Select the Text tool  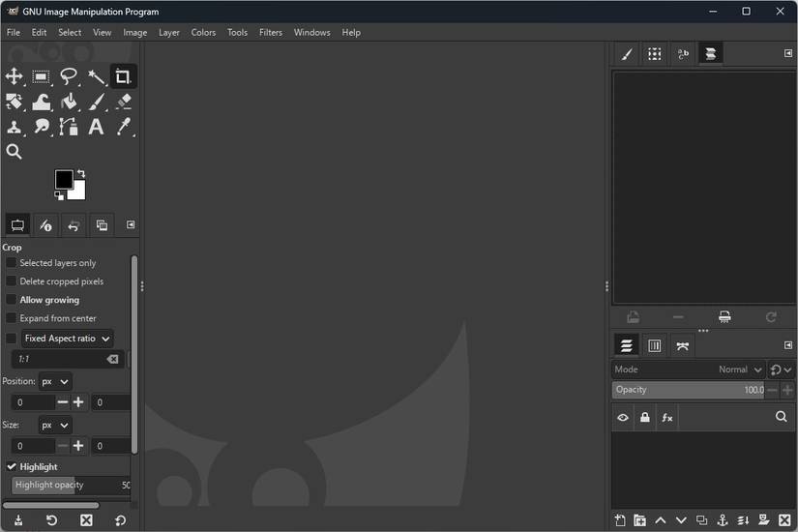click(x=96, y=127)
